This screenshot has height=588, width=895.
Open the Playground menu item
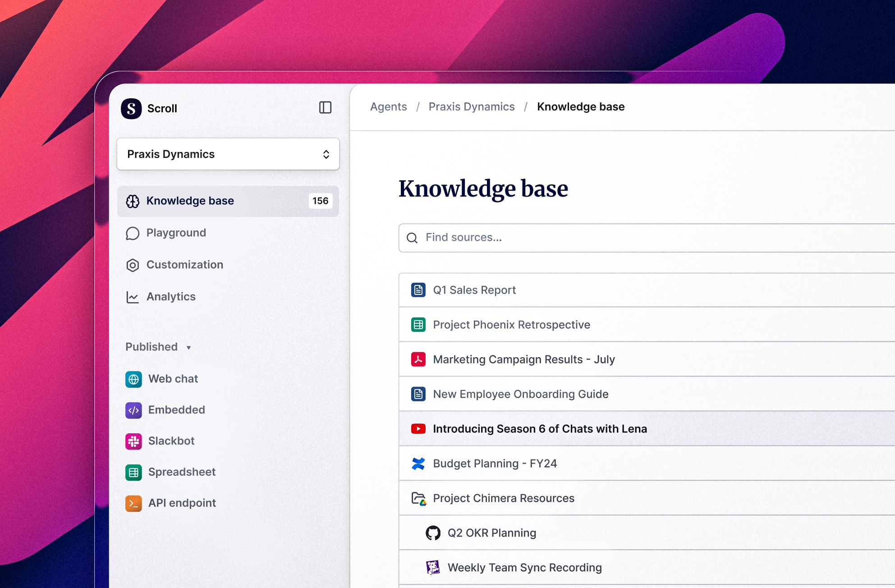(x=228, y=233)
